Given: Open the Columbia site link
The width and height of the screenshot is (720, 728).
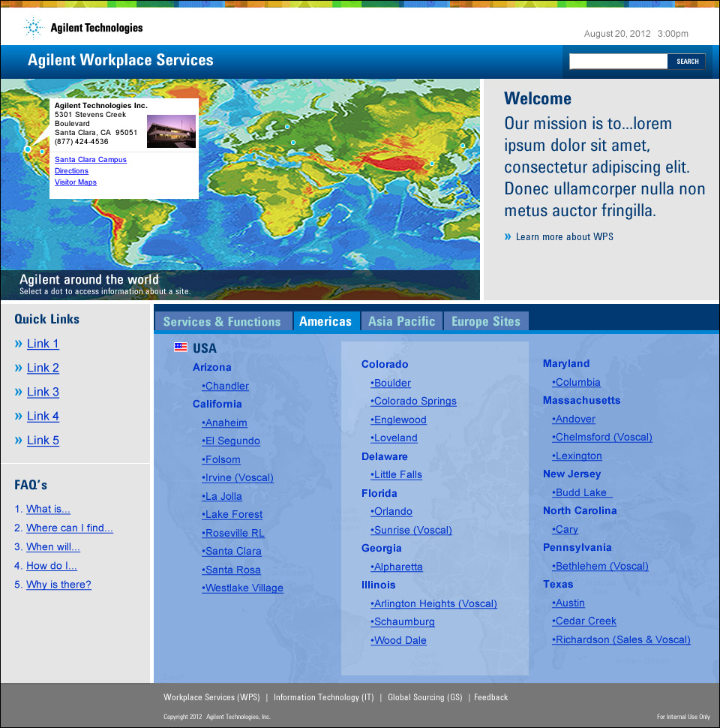Looking at the screenshot, I should coord(576,382).
